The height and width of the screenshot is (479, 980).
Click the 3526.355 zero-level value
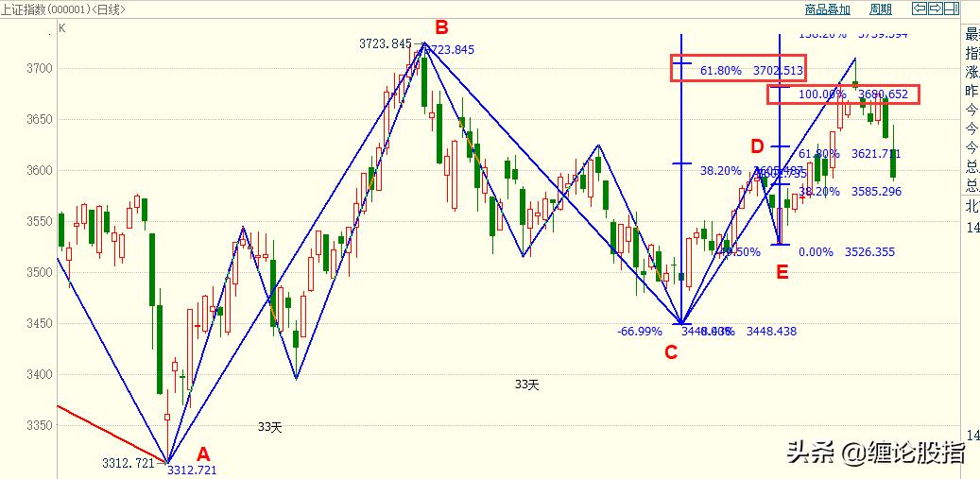(x=869, y=252)
